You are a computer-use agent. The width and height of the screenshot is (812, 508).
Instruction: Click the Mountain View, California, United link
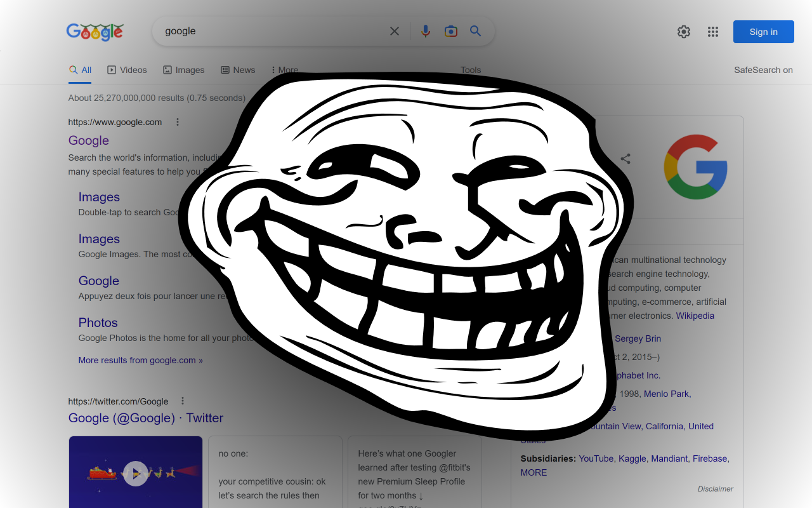point(649,426)
